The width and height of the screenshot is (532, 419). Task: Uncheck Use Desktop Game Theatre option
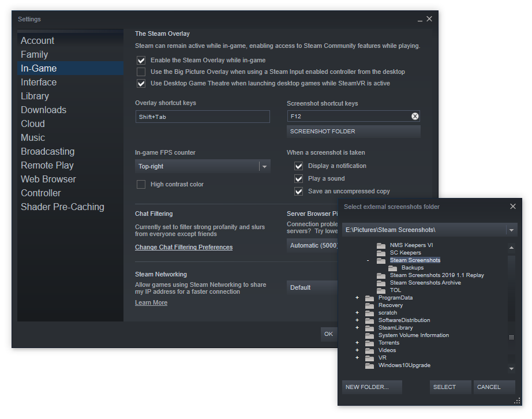pyautogui.click(x=141, y=84)
